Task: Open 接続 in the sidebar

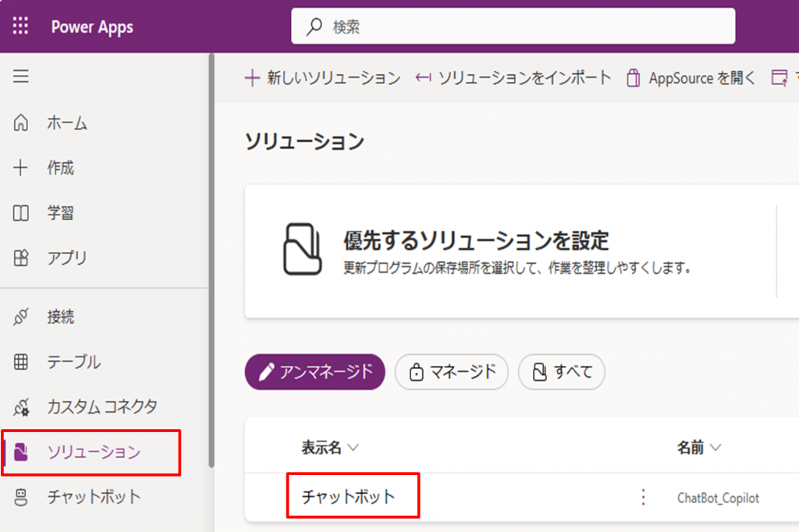Action: click(61, 317)
